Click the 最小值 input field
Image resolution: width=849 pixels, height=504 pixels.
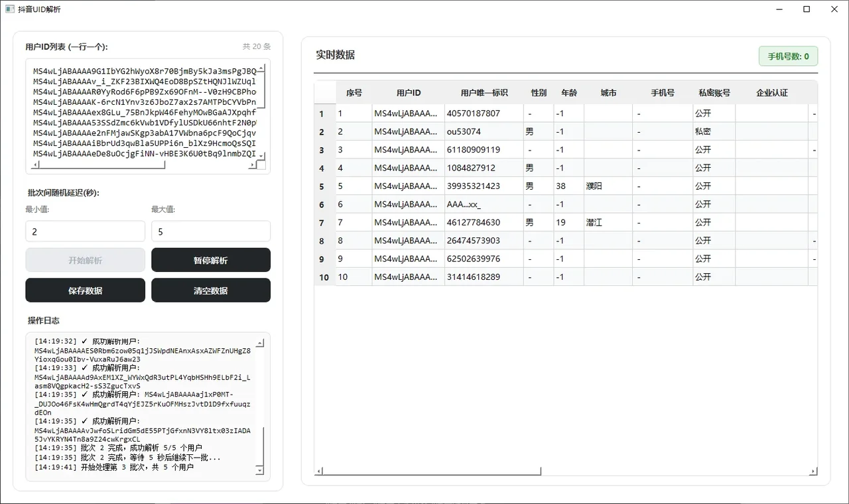85,231
